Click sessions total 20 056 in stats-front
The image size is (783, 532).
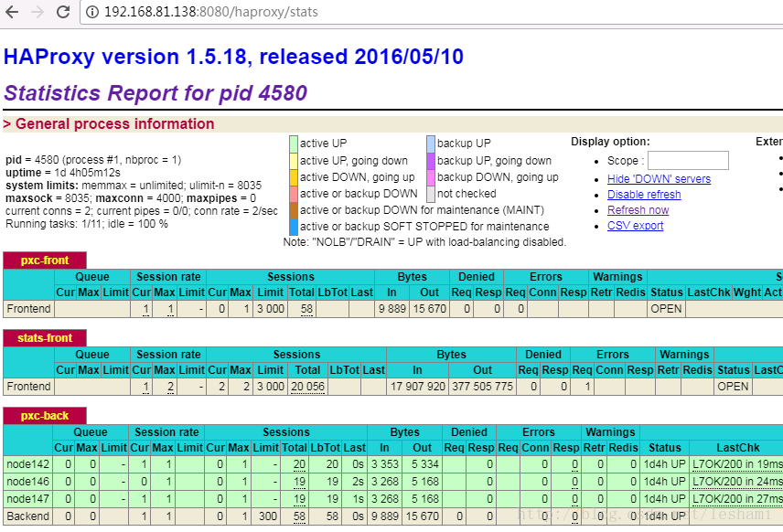(307, 387)
